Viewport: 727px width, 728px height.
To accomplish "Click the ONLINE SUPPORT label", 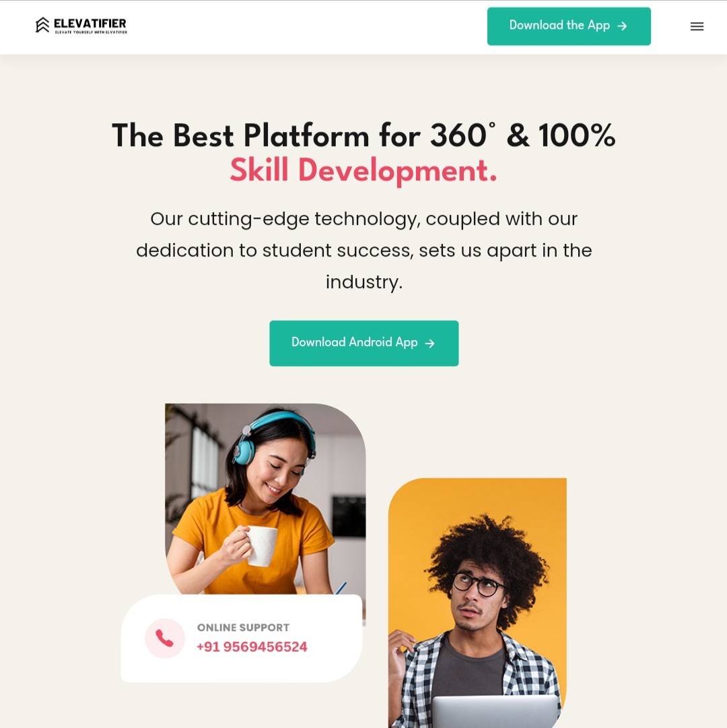I will click(x=243, y=627).
